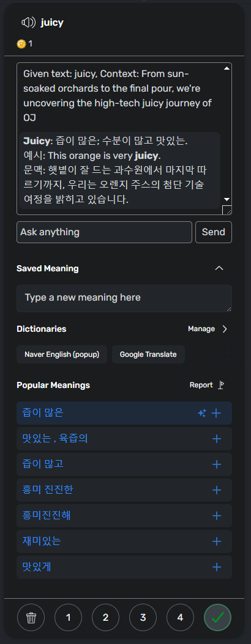The width and height of the screenshot is (251, 644).
Task: Mark word as known with green checkmark
Action: (218, 617)
